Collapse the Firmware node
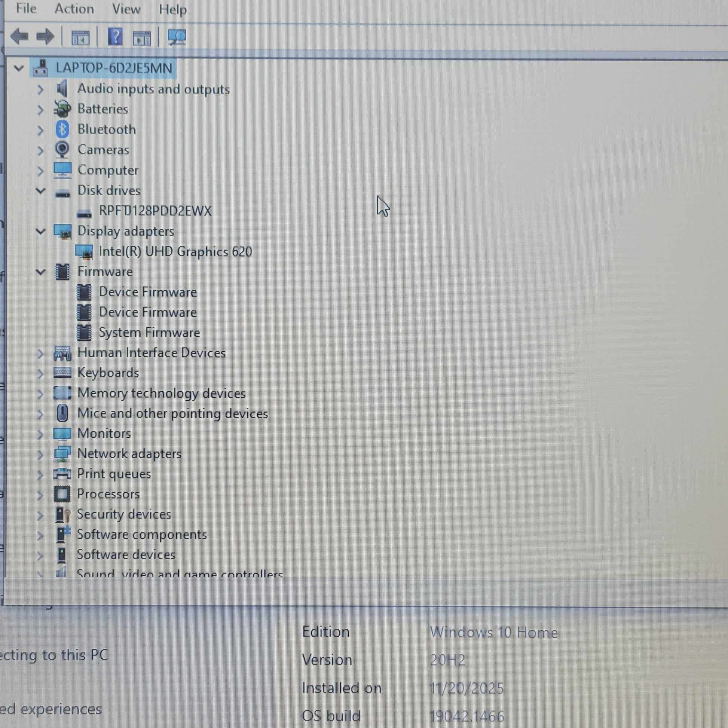Viewport: 728px width, 728px height. pyautogui.click(x=40, y=272)
